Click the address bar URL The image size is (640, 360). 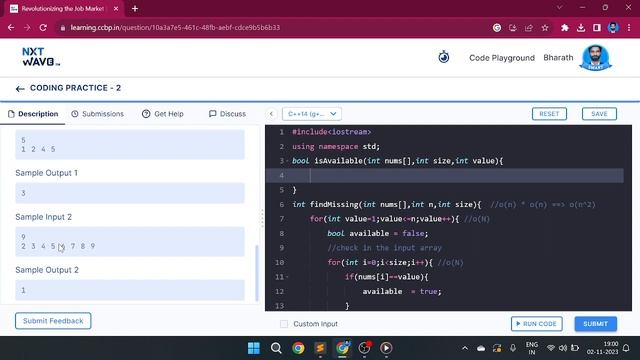(175, 28)
